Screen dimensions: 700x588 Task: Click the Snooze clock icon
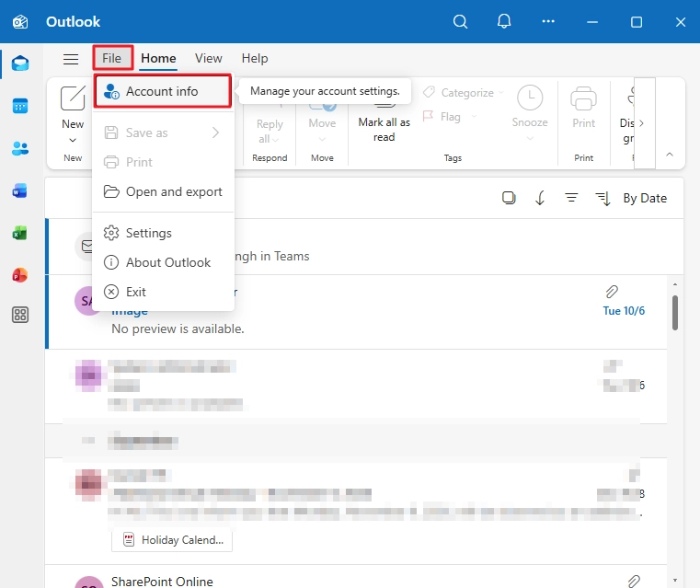click(530, 98)
